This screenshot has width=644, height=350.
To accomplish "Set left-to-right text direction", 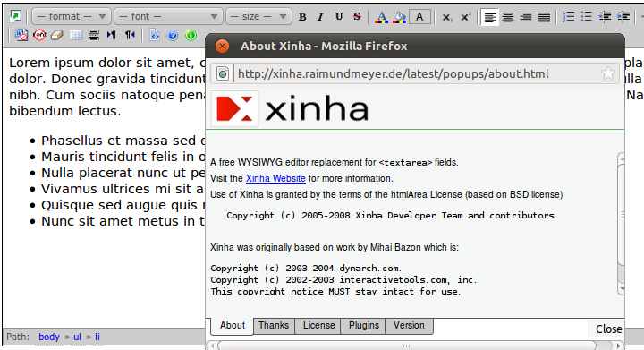I will [111, 35].
